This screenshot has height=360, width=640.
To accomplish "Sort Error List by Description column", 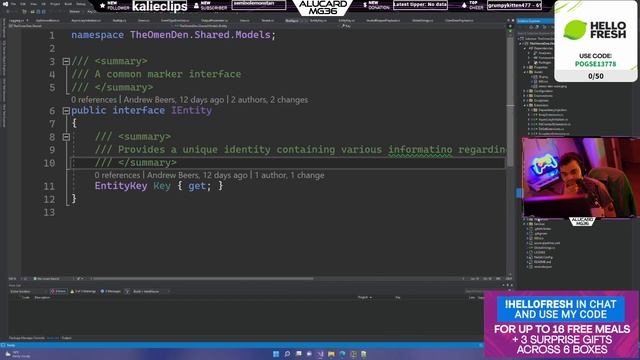I will (42, 298).
